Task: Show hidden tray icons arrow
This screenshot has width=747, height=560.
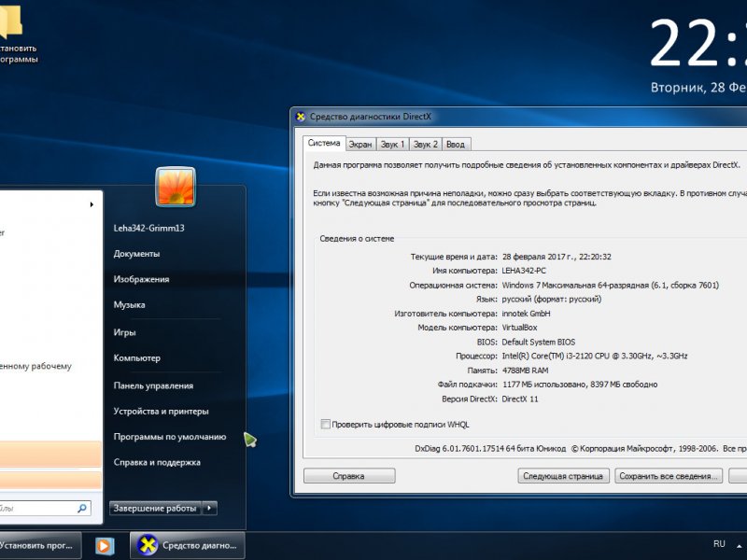Action: coord(740,546)
